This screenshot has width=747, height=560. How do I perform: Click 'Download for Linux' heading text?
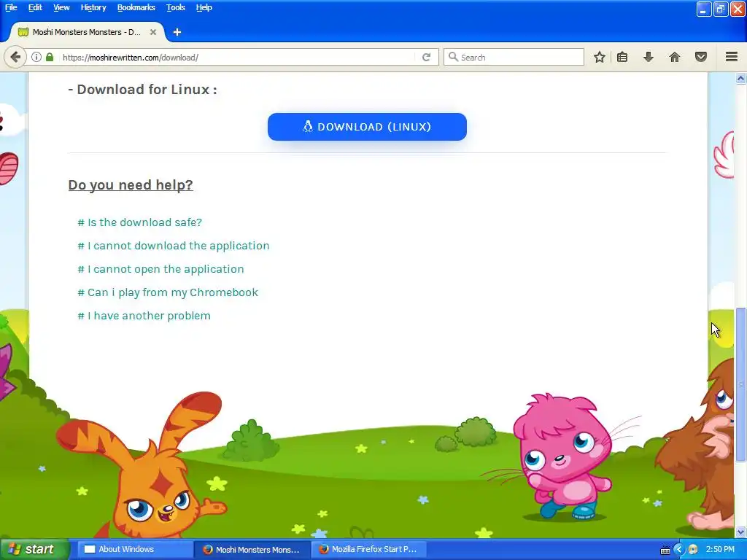click(143, 90)
